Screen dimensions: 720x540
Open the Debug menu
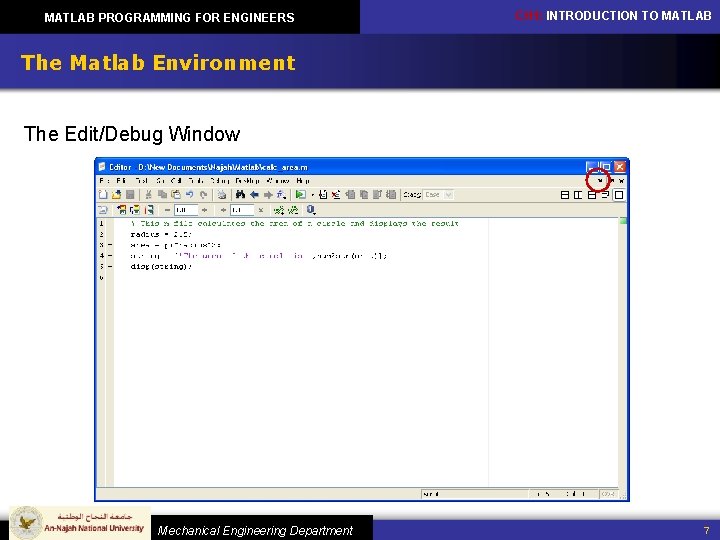tap(220, 180)
